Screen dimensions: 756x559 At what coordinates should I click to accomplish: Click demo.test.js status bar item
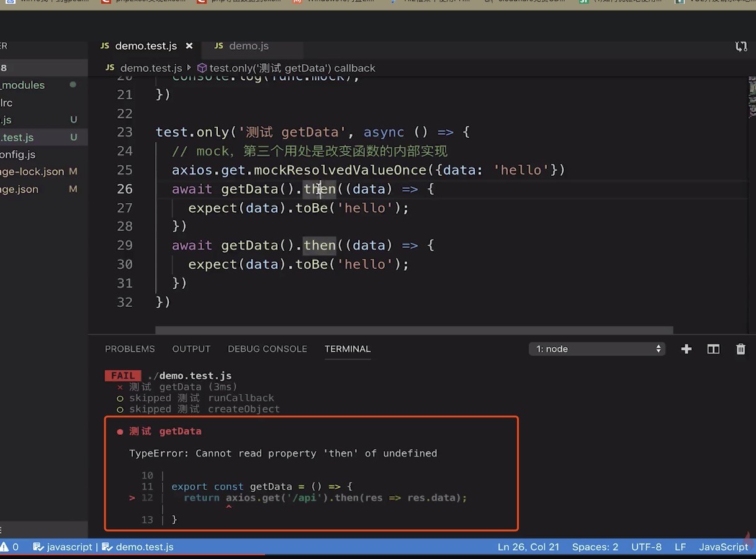138,547
